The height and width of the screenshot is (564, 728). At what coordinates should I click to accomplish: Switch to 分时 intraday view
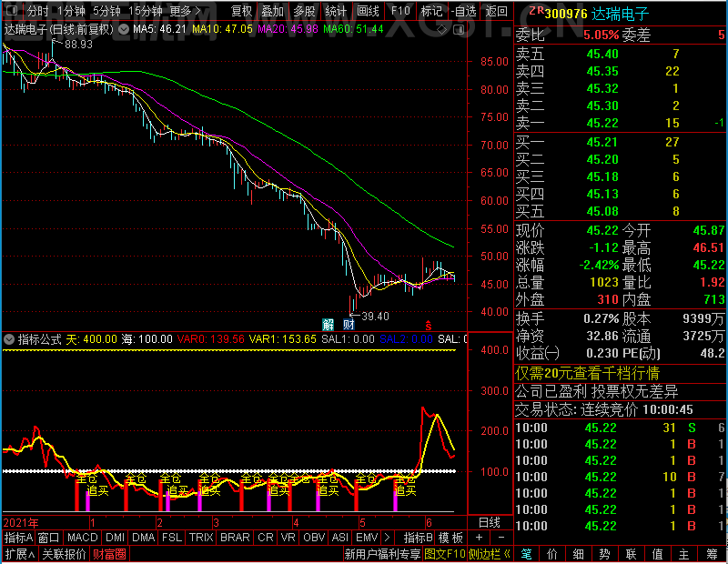[x=37, y=11]
